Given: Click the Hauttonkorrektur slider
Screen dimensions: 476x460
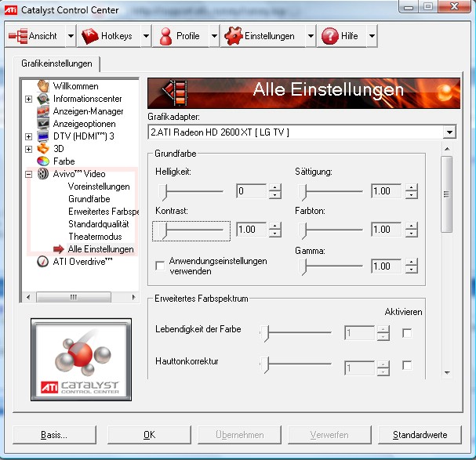Looking at the screenshot, I should coord(296,364).
